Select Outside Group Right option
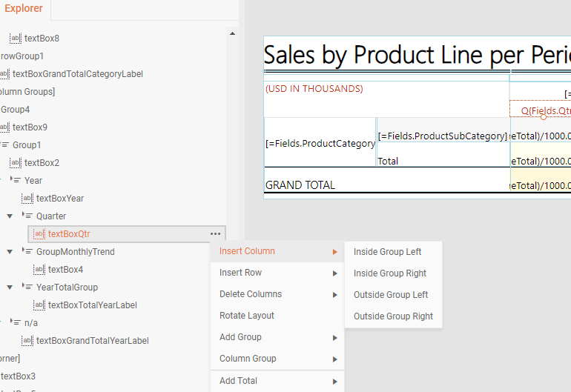571x392 pixels. pos(393,316)
